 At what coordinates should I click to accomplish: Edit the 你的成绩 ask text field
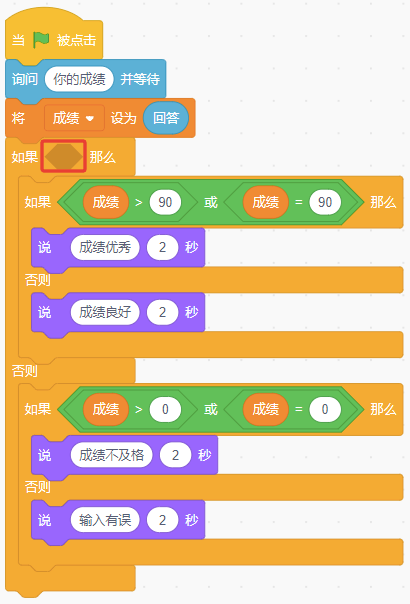79,79
